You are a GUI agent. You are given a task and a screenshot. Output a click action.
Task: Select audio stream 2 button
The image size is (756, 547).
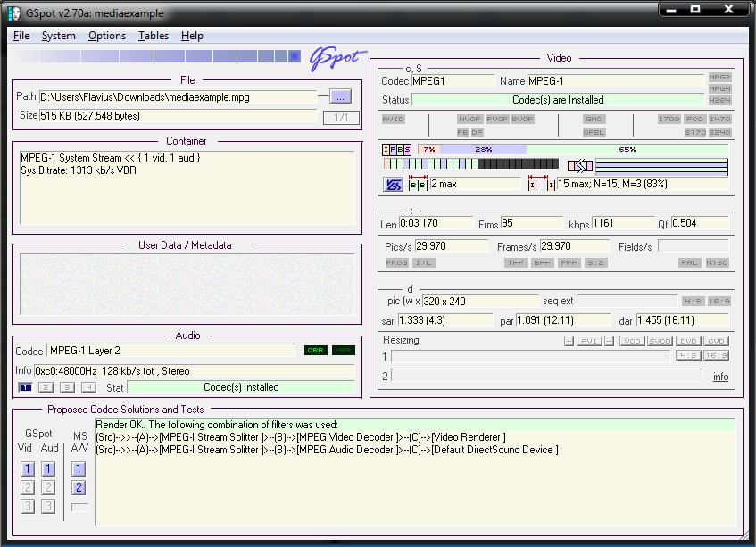point(46,387)
